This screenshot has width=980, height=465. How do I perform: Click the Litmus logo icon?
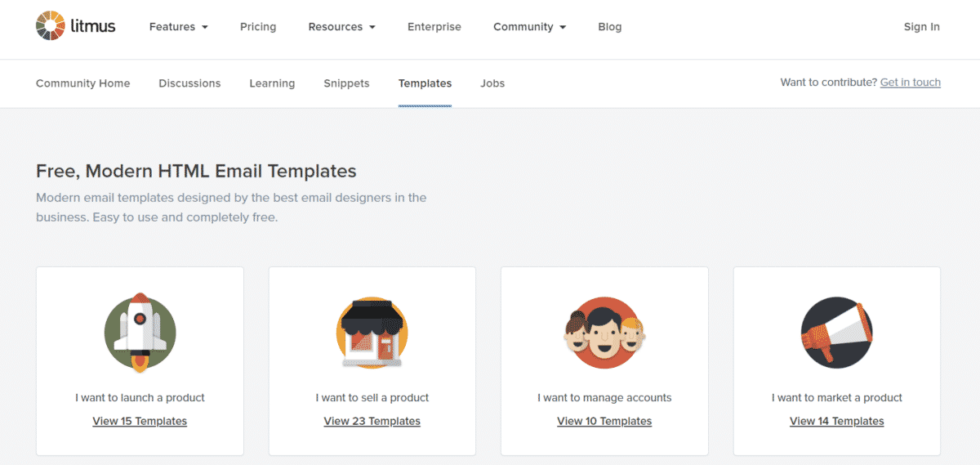pyautogui.click(x=51, y=26)
